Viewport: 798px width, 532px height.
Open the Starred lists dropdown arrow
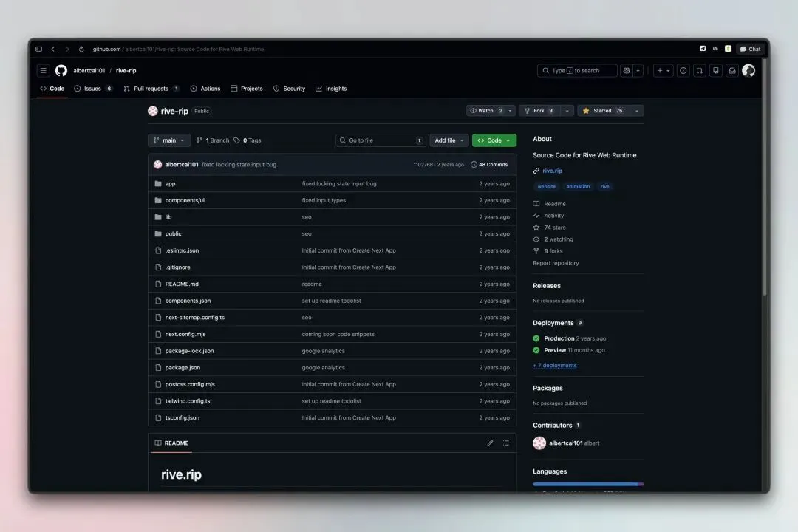[637, 111]
